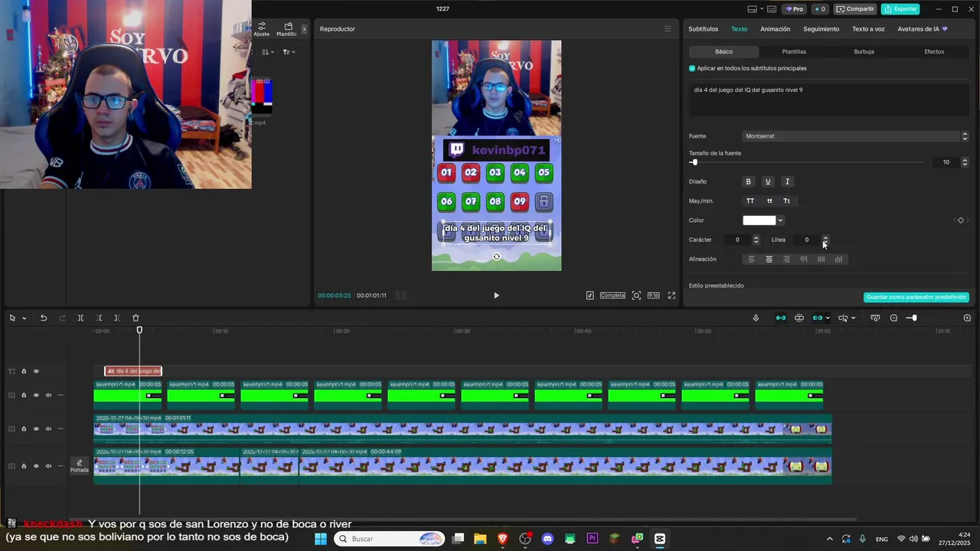Click the Portada cover edit button
This screenshot has height=551, width=980.
coord(80,466)
